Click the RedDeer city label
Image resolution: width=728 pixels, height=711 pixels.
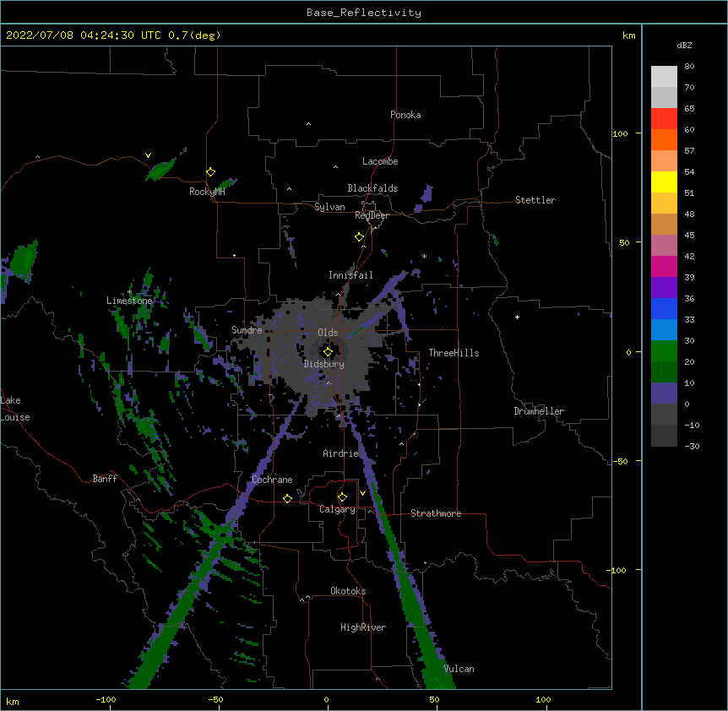[372, 215]
